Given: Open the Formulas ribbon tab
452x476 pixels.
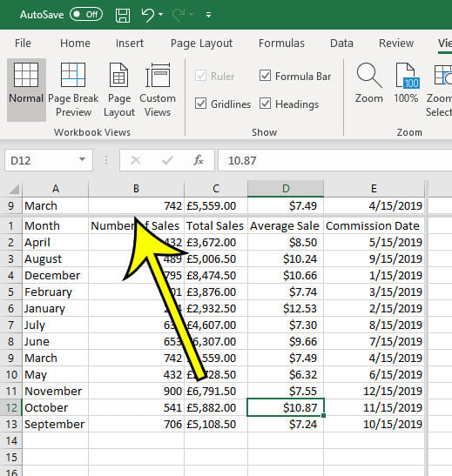Looking at the screenshot, I should [x=281, y=44].
